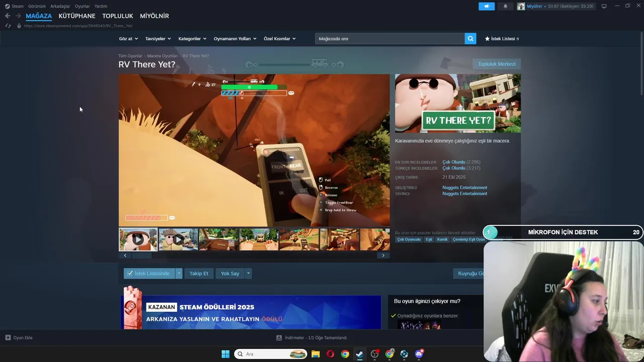This screenshot has width=644, height=362.
Task: Expand the Kategoriler dropdown
Action: click(192, 39)
